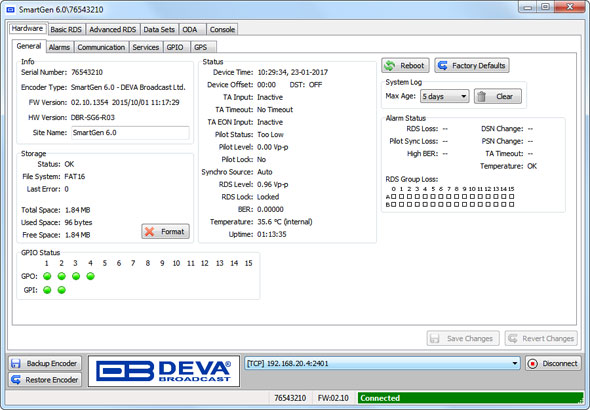Click GPI 2 green indicator
This screenshot has width=590, height=410.
tap(62, 290)
